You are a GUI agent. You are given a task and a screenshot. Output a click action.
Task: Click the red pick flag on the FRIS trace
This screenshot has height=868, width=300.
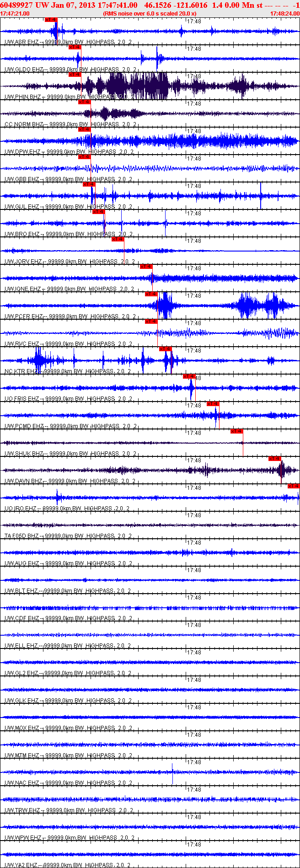[189, 376]
